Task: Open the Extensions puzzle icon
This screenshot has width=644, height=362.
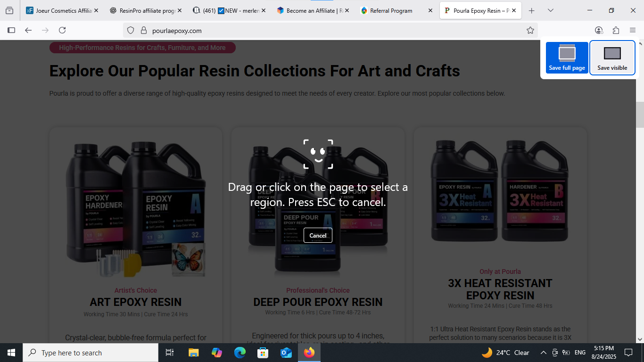Action: (616, 30)
